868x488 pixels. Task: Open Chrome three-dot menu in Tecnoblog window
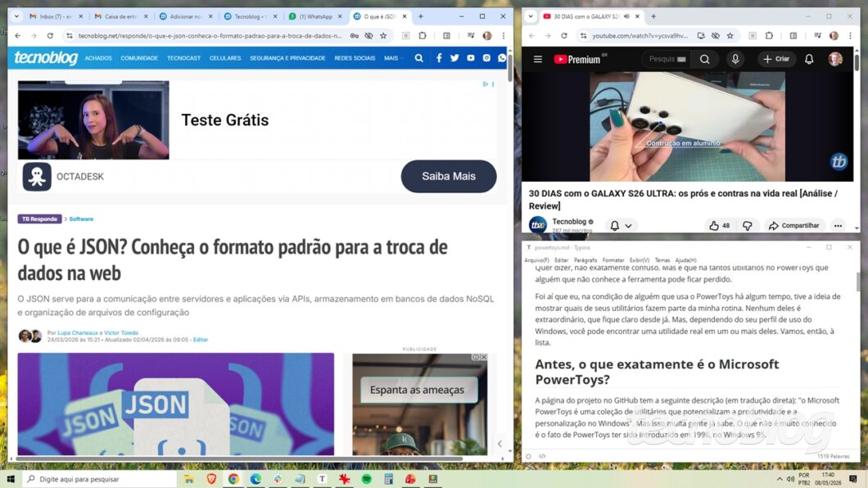504,36
